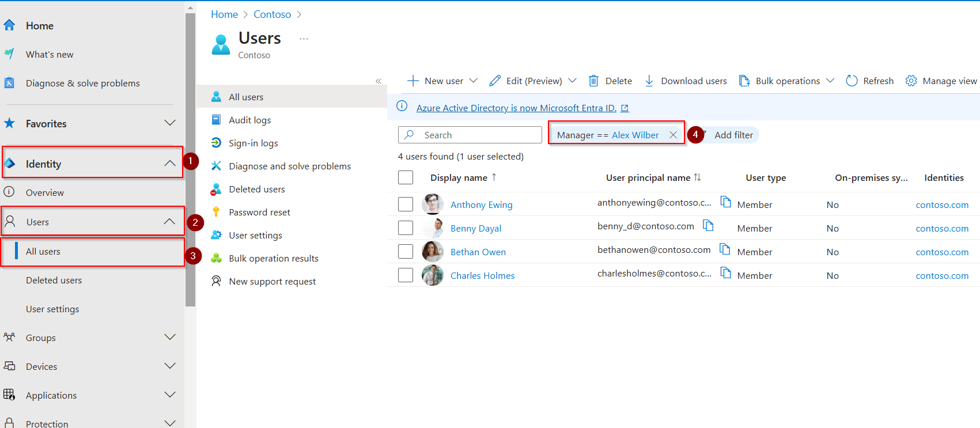Copy Benny Dayal's user principal name
The width and height of the screenshot is (980, 428).
pyautogui.click(x=708, y=226)
